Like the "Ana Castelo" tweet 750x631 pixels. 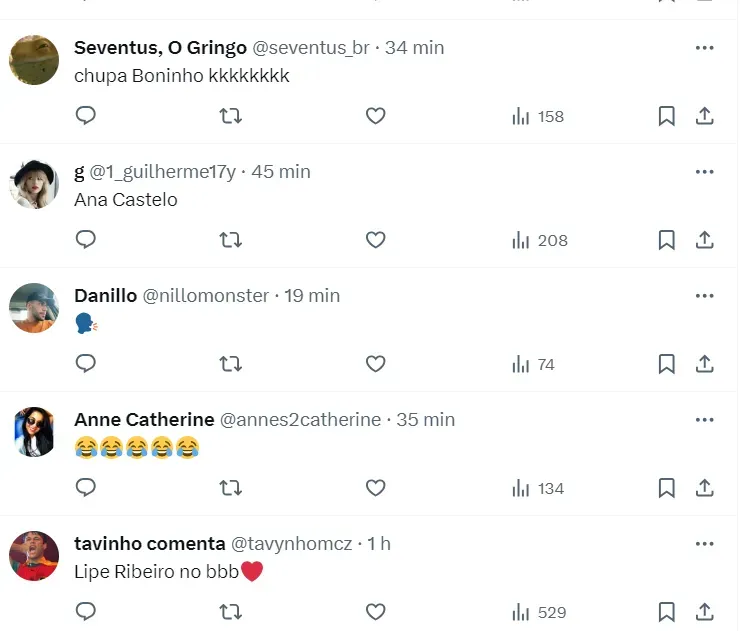(x=375, y=240)
